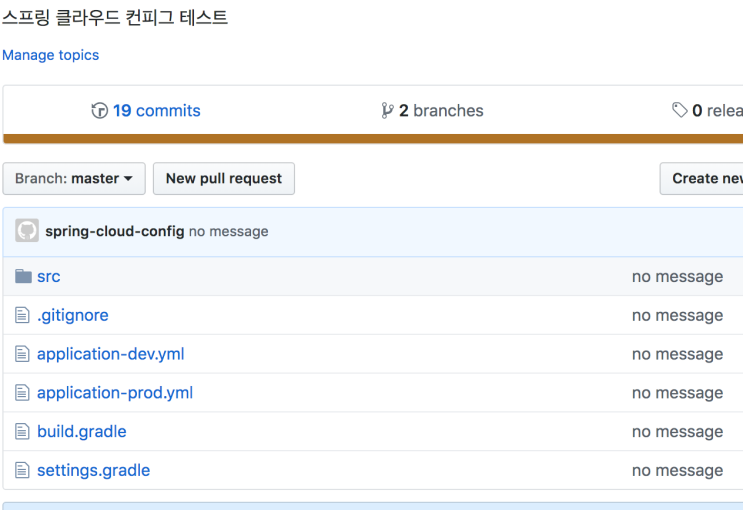Open build.gradle
Viewport: 743px width, 510px height.
point(82,431)
